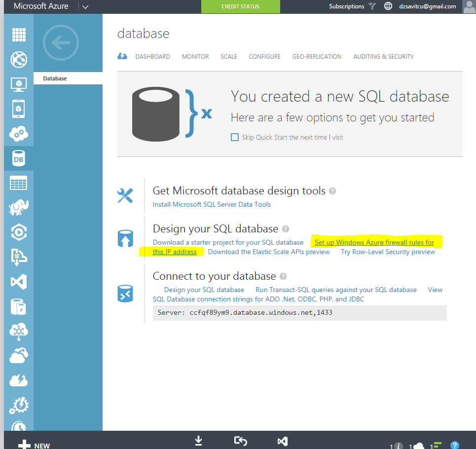Show the green bars operations counter
This screenshot has width=476, height=449.
click(x=436, y=446)
